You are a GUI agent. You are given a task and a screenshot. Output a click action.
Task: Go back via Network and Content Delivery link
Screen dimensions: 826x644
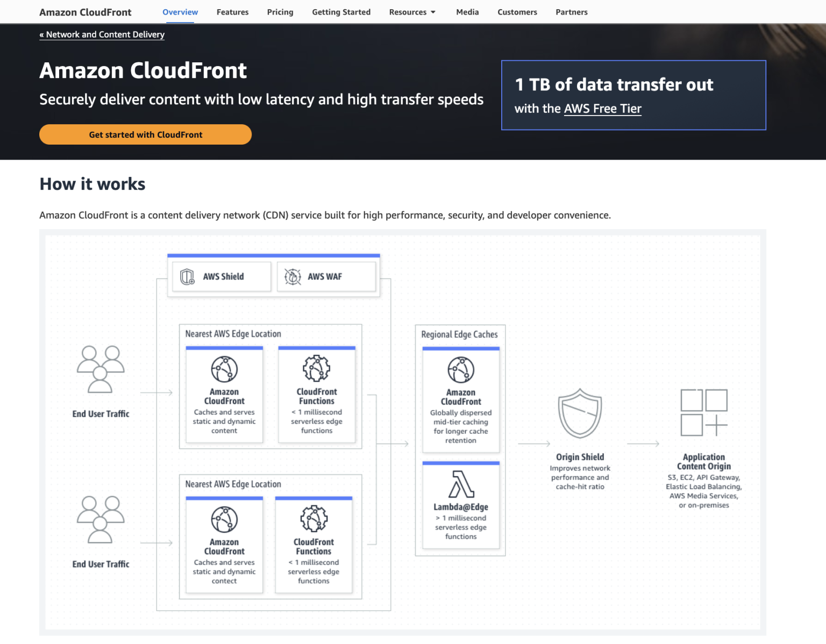[102, 34]
